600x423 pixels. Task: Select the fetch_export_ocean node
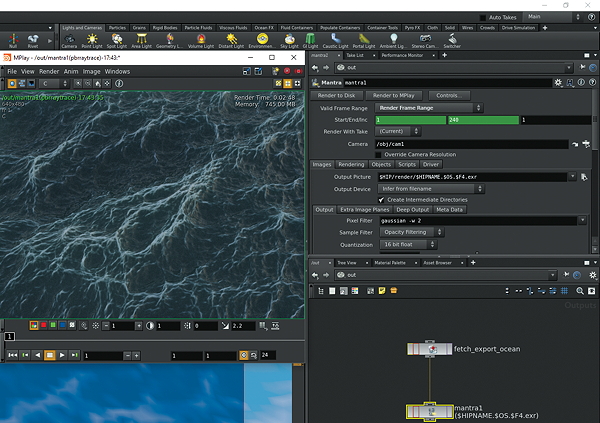[x=430, y=348]
